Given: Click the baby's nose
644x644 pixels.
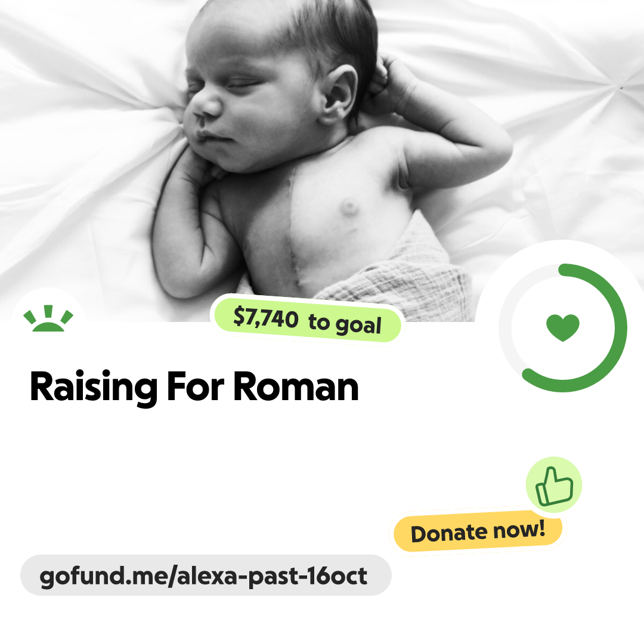Looking at the screenshot, I should [205, 106].
